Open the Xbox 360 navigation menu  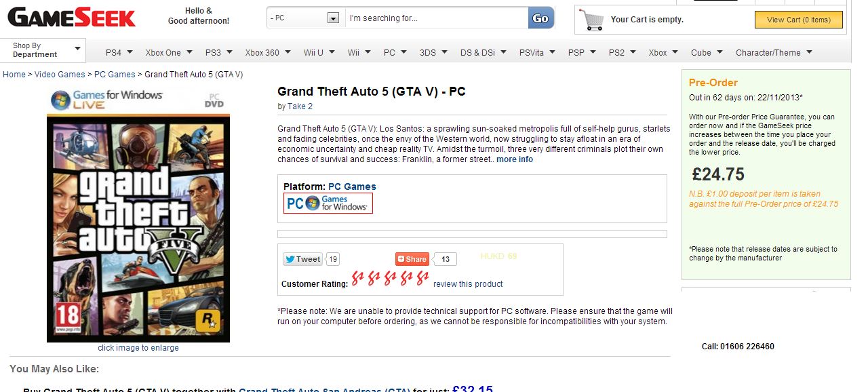click(268, 52)
